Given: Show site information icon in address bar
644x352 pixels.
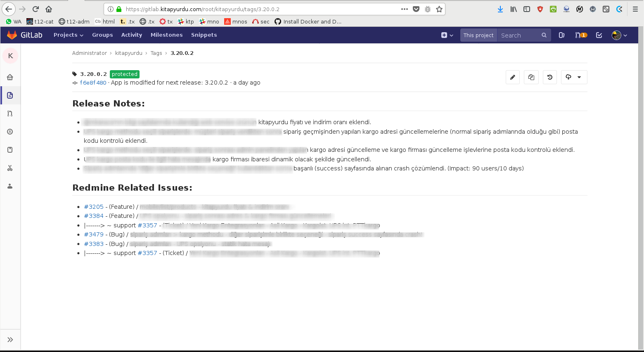Looking at the screenshot, I should point(111,9).
